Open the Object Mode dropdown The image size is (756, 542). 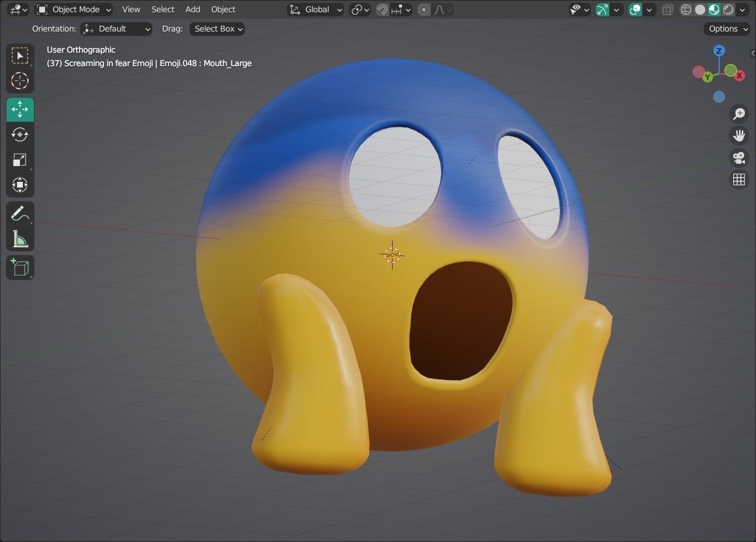tap(73, 9)
